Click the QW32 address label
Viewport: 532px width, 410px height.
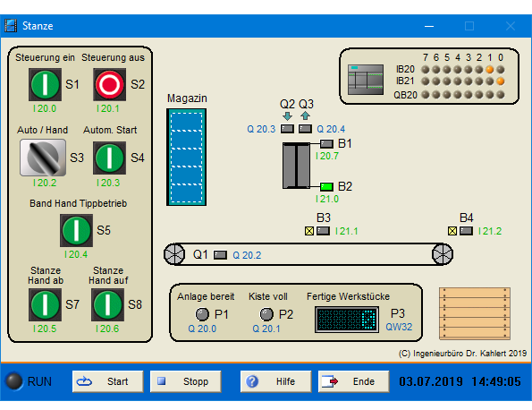[399, 327]
